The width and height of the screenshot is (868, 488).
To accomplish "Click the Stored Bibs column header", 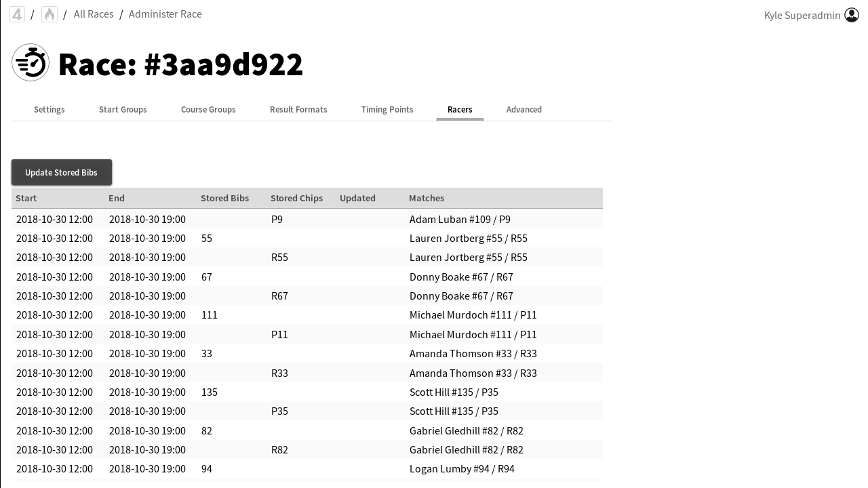I will click(224, 198).
